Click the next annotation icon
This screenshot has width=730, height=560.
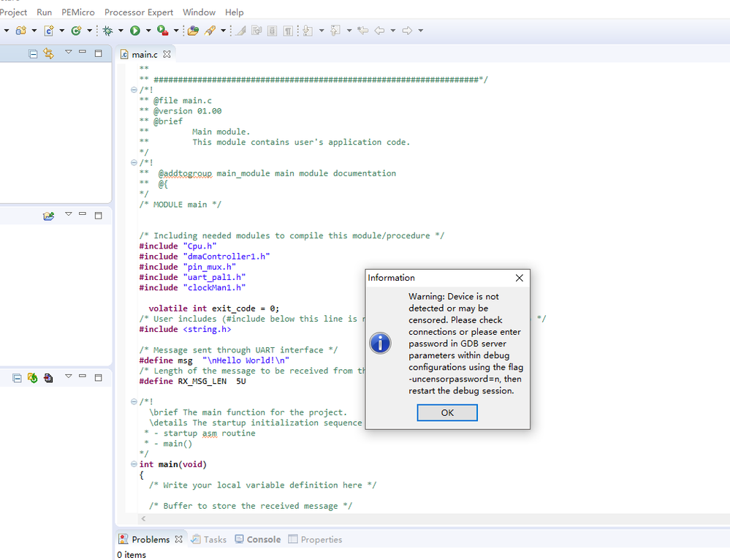[308, 31]
